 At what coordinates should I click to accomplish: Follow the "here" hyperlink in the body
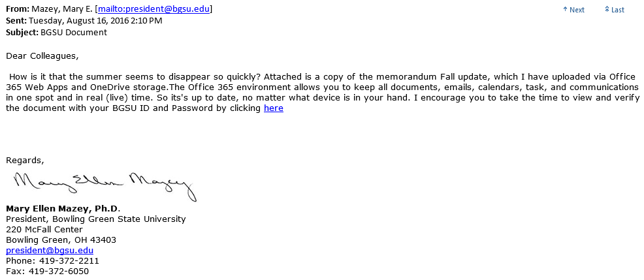coord(273,108)
